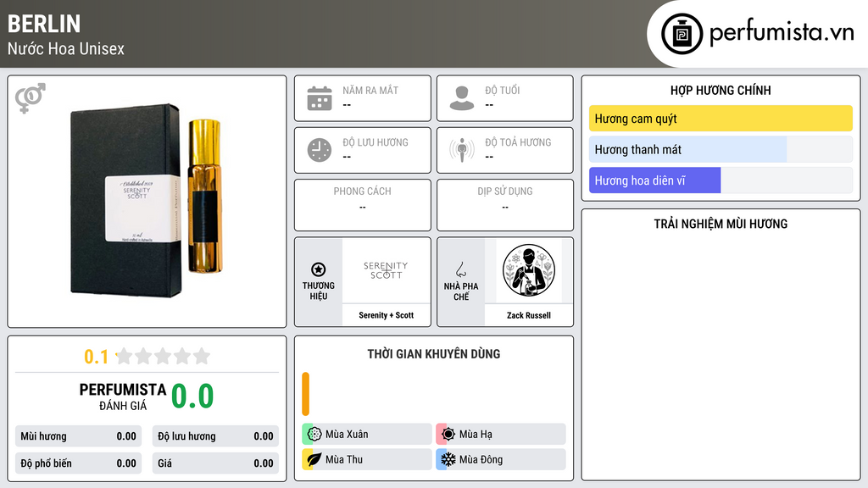Select the Mùa Thu season label
Image resolution: width=868 pixels, height=488 pixels.
pos(344,459)
